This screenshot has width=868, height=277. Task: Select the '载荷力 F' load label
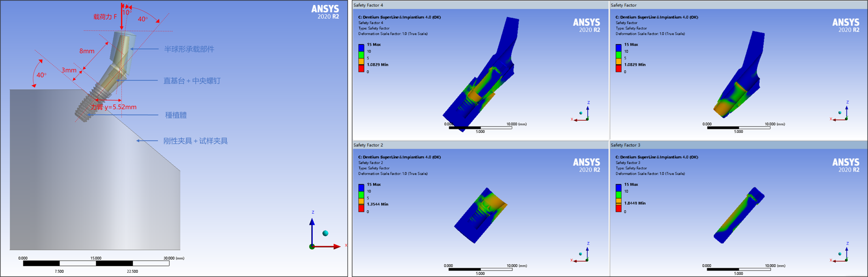105,17
